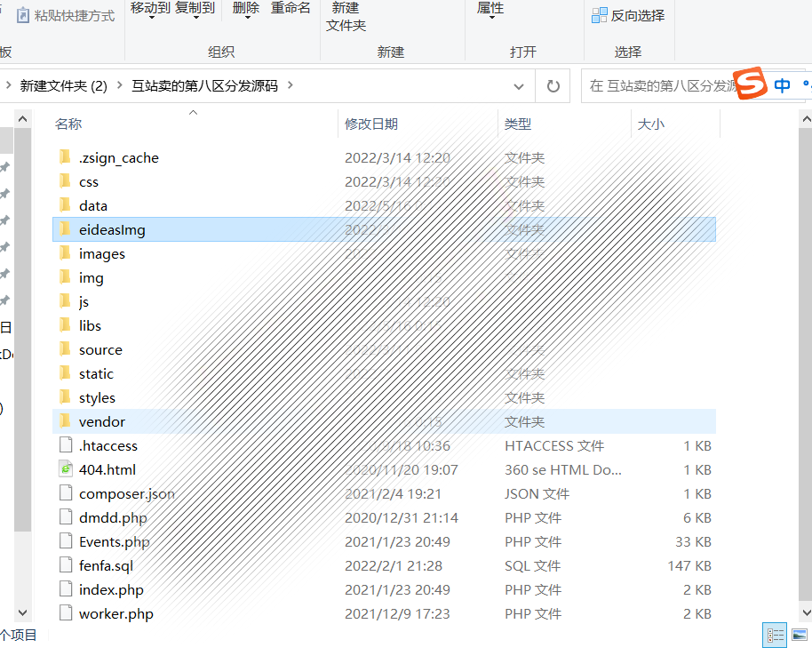Screen dimensions: 812x648
Task: Click type 360 se HTML Do...
Action: click(x=563, y=470)
